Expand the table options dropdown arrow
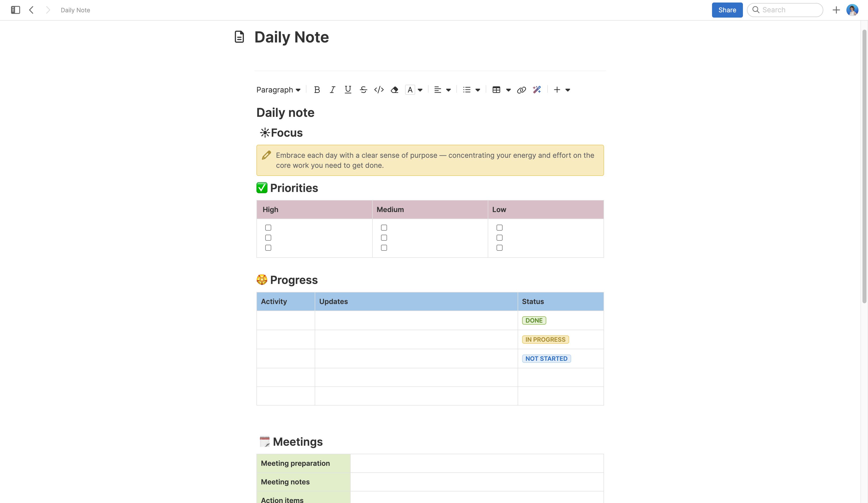This screenshot has height=503, width=868. click(508, 90)
